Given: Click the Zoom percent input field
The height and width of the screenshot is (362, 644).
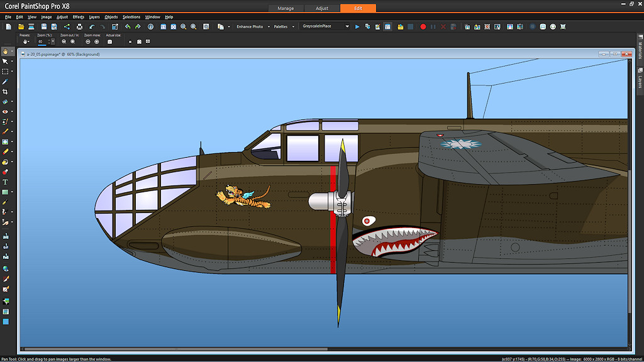Looking at the screenshot, I should coord(43,42).
